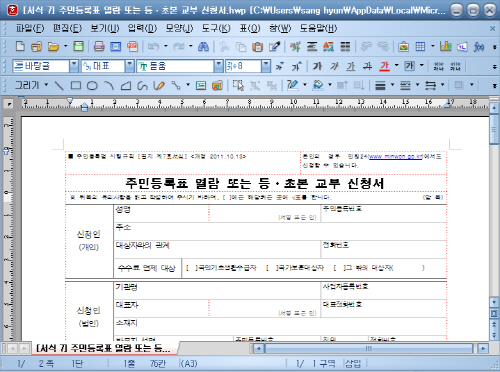Select the [서식 7] 주민등록표 document tab
The image size is (500, 372).
103,348
